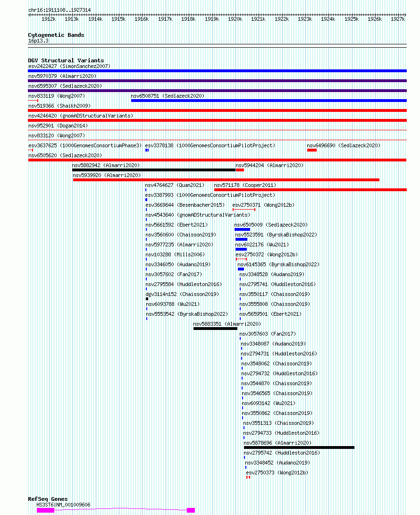Click the esv2750372 (Wong2012b) label
Image resolution: width=420 pixels, height=515 pixels.
267,254
